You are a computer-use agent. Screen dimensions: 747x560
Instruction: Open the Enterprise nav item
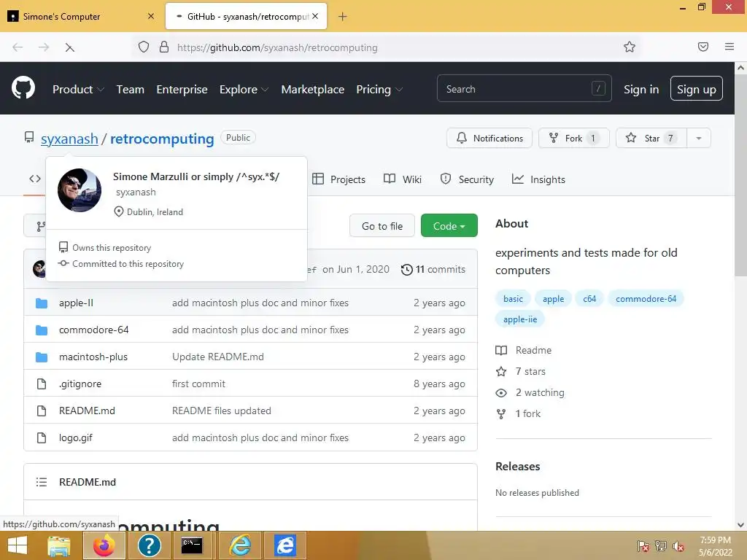(182, 90)
